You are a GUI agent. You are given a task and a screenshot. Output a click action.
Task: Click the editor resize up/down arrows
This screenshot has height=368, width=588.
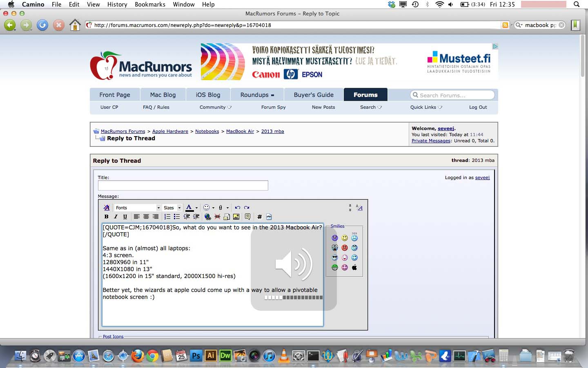click(350, 208)
